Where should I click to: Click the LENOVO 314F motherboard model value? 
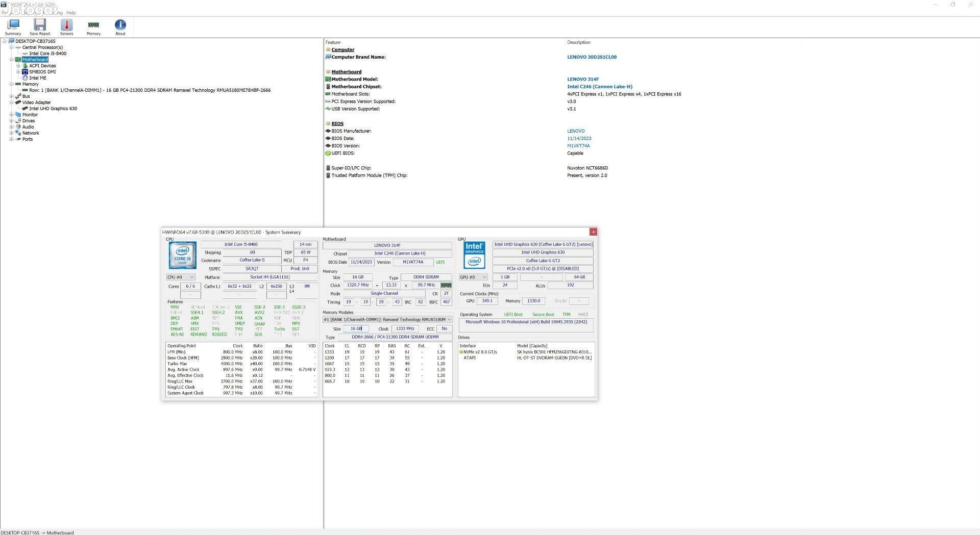[x=583, y=79]
